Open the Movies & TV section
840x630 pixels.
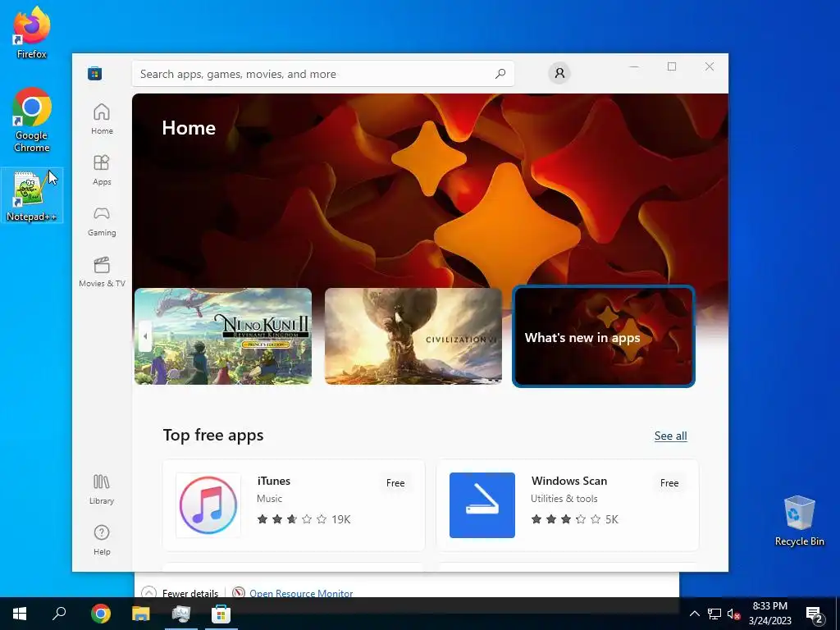(x=102, y=272)
